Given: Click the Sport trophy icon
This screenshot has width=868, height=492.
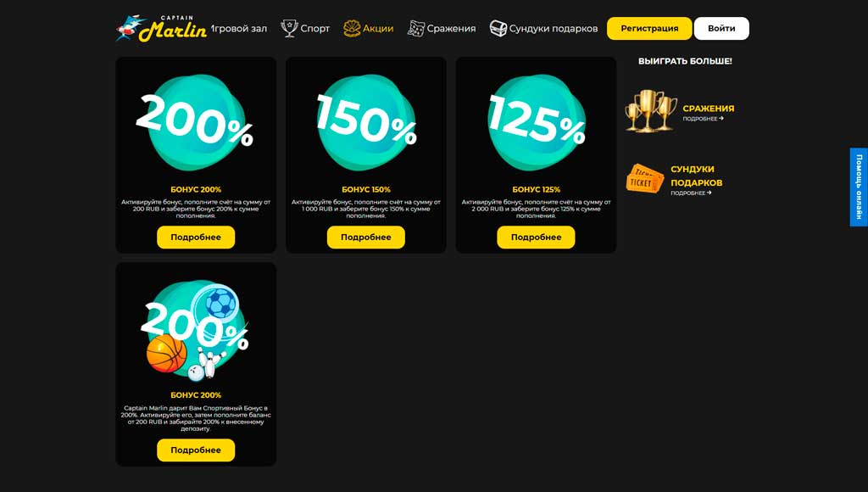Looking at the screenshot, I should [289, 28].
